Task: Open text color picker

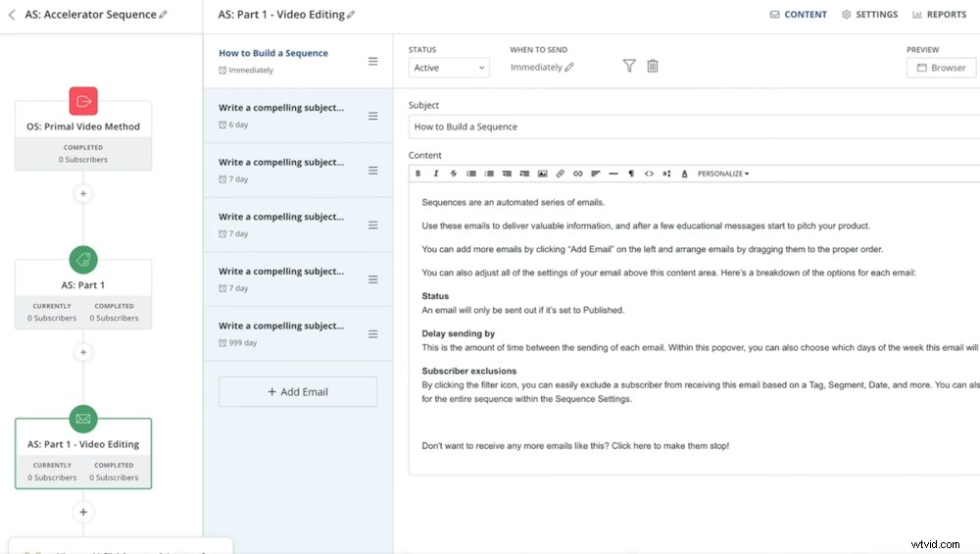Action: click(x=684, y=174)
